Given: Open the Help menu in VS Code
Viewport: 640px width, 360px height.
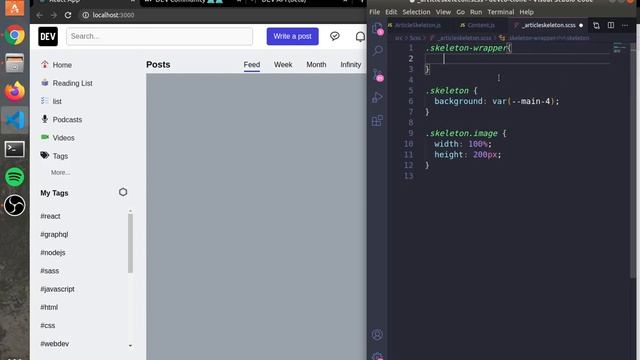Looking at the screenshot, I should pyautogui.click(x=527, y=12).
